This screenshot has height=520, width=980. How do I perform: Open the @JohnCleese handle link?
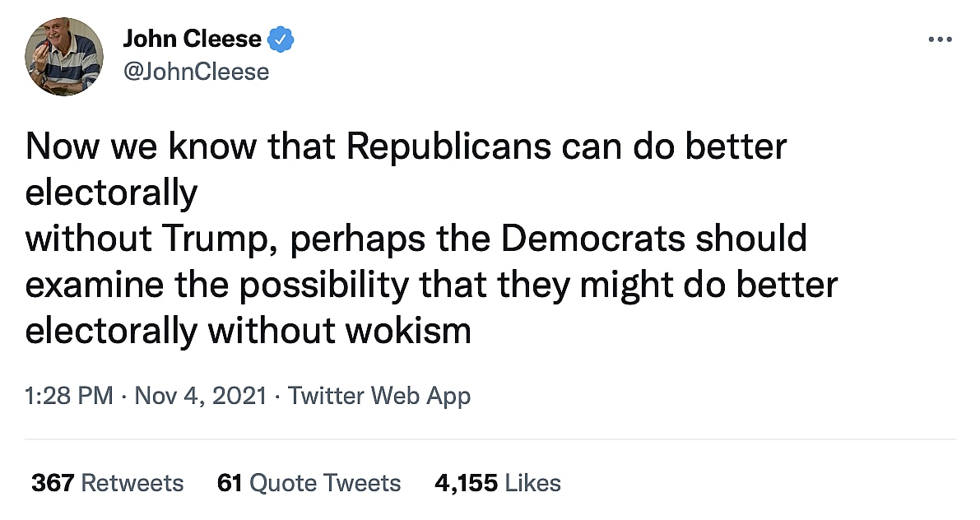pos(196,72)
